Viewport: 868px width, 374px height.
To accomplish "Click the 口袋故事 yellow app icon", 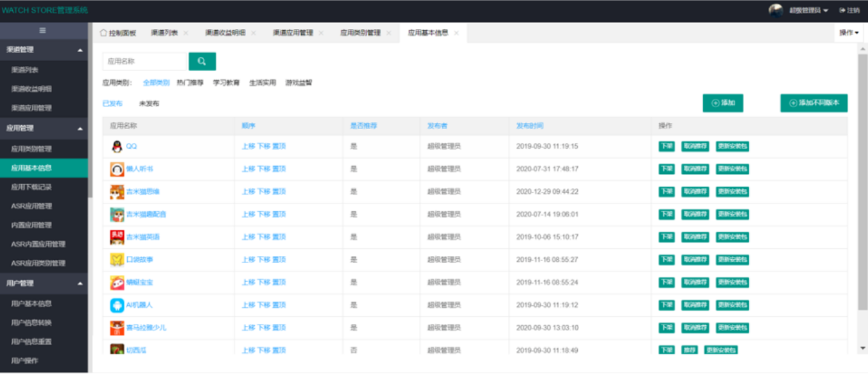I will [x=117, y=260].
